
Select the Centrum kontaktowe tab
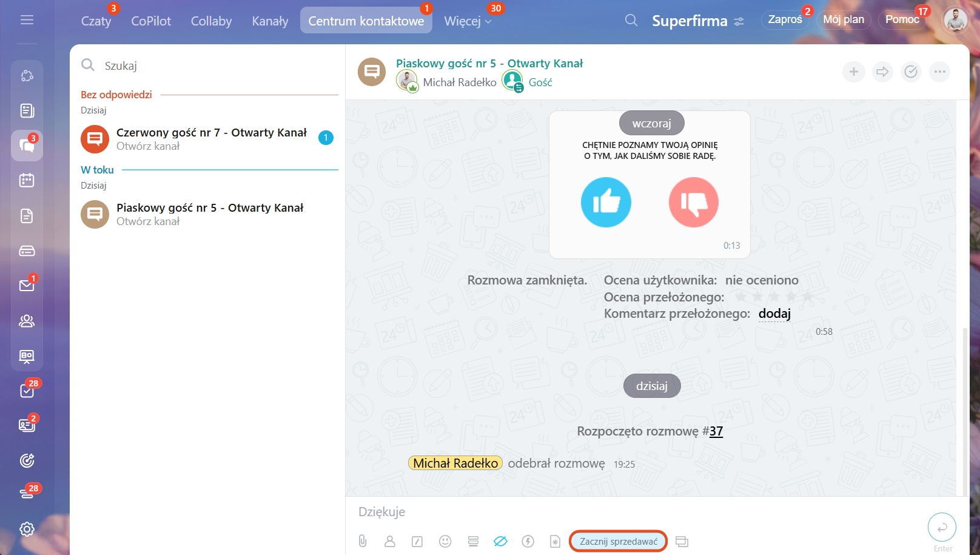click(x=366, y=21)
